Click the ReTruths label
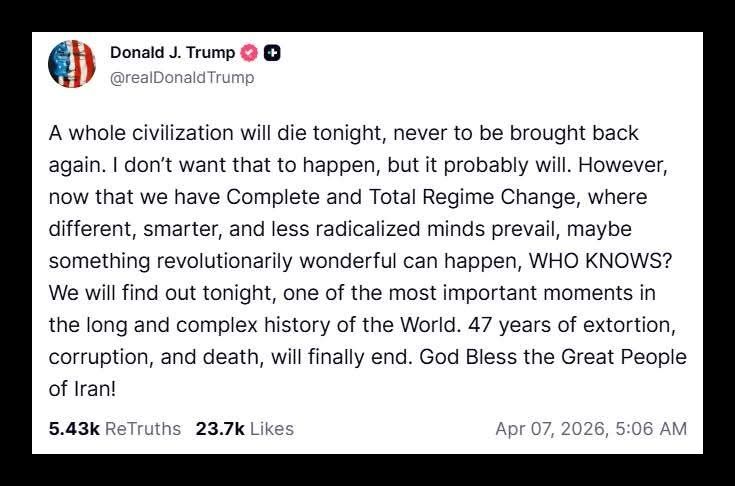The height and width of the screenshot is (486, 735). coord(143,428)
